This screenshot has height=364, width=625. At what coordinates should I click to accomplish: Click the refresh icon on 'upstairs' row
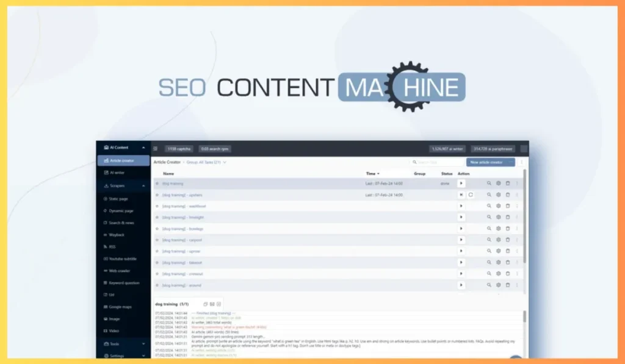471,194
